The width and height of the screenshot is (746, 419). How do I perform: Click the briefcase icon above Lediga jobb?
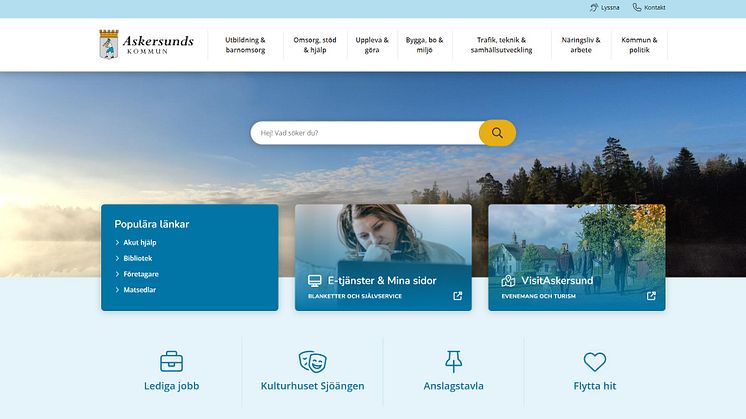171,361
